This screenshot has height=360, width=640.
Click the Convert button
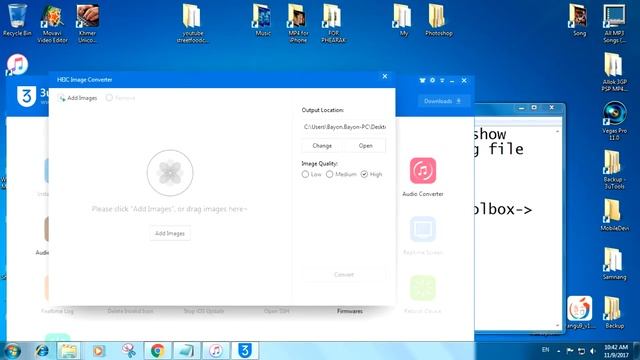tap(344, 275)
